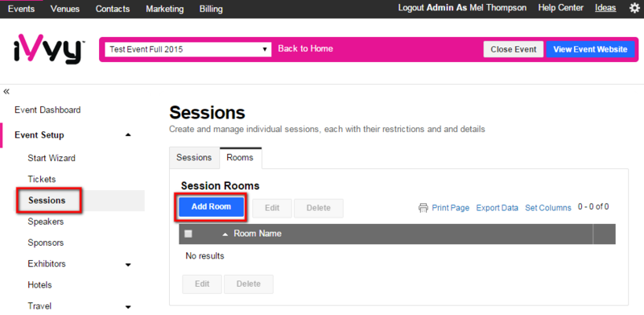Viewport: 644px width, 315px height.
Task: Sort by Room Name arrow icon
Action: [225, 234]
